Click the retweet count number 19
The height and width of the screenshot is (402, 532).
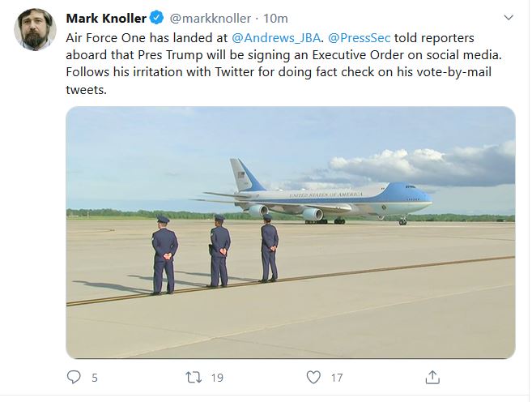pos(217,377)
